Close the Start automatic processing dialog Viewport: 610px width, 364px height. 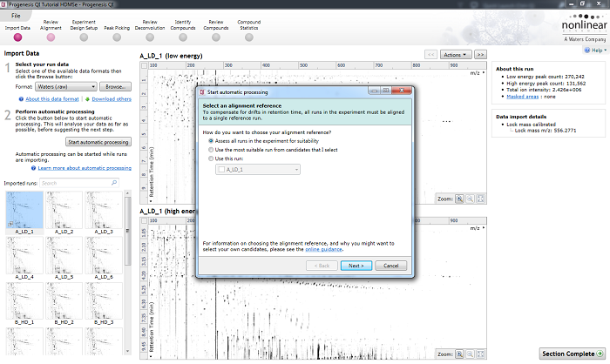pos(402,91)
